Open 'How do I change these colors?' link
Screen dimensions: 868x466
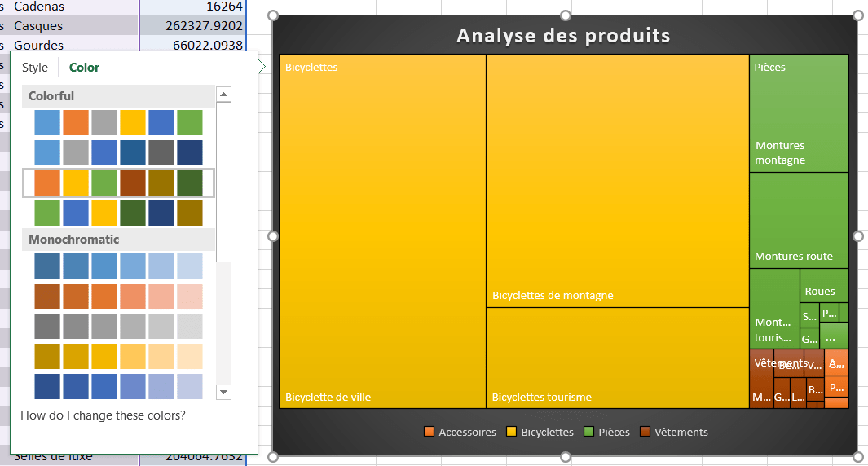tap(103, 415)
